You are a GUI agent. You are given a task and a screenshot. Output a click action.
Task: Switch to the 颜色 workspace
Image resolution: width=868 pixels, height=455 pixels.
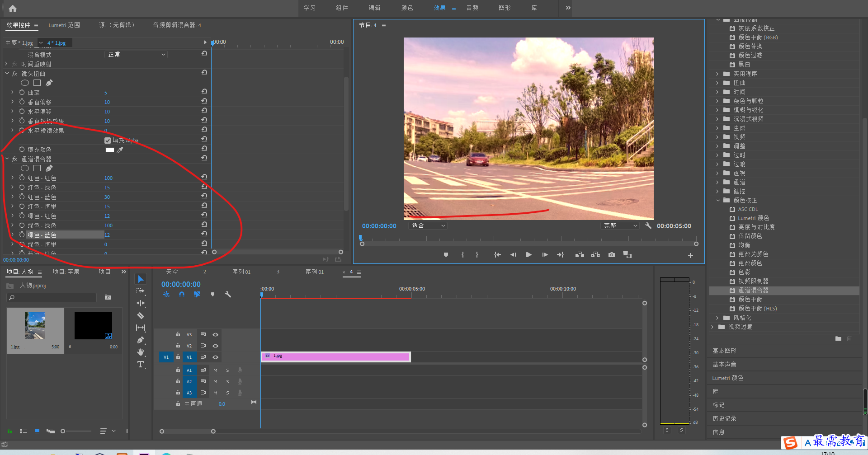tap(407, 8)
